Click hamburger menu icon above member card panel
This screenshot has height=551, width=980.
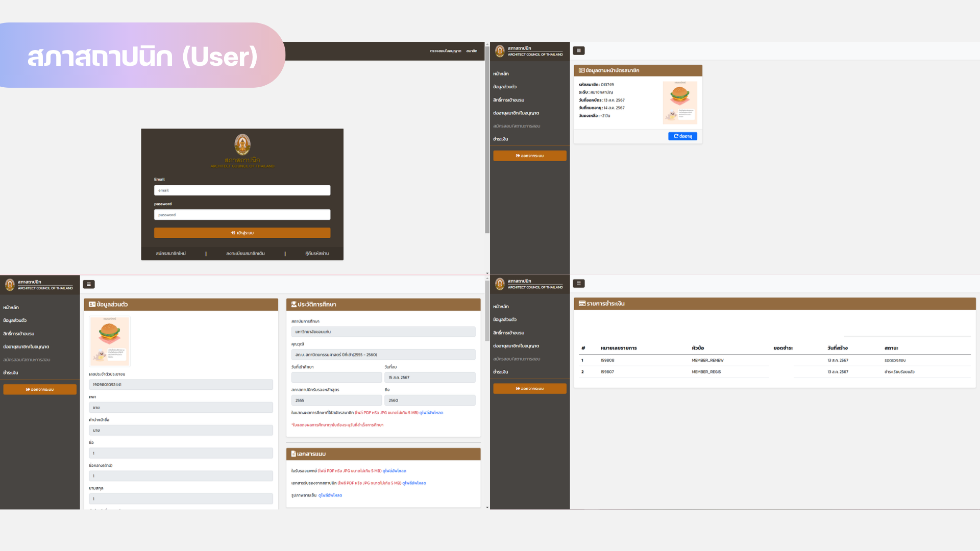click(x=578, y=51)
